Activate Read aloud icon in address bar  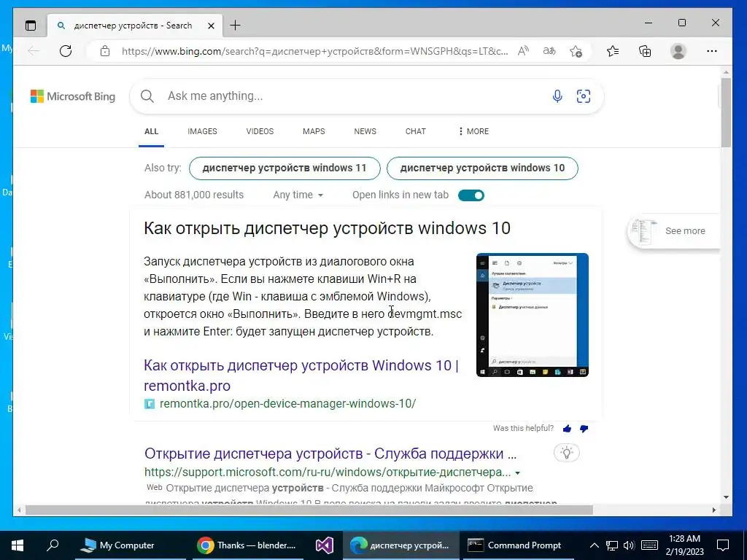click(523, 51)
